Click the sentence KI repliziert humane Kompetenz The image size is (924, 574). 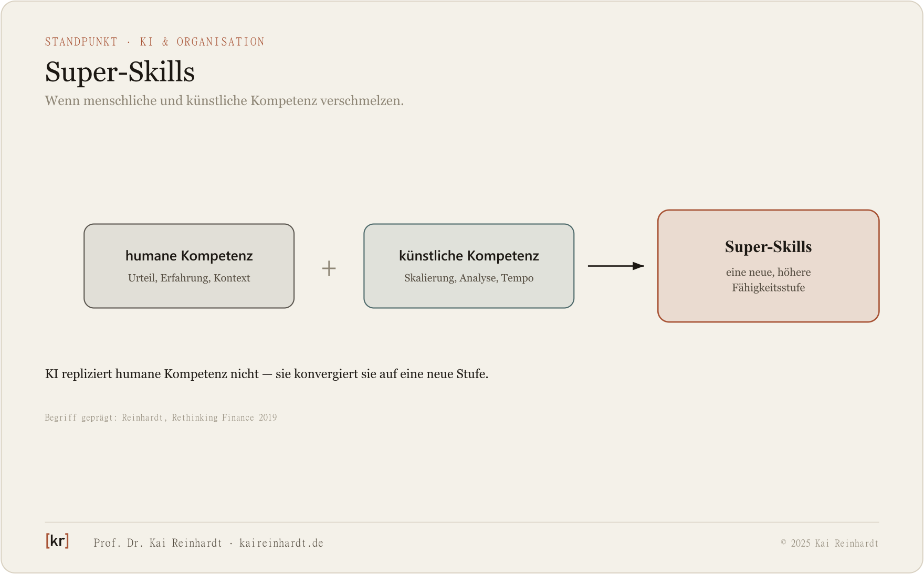pyautogui.click(x=267, y=374)
